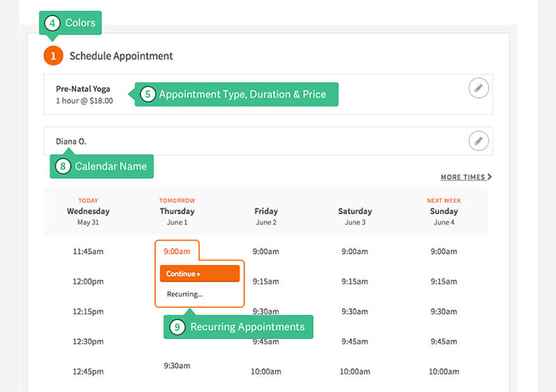Select the Thursday 9:30am time slot
Image resolution: width=556 pixels, height=392 pixels.
coord(177,366)
